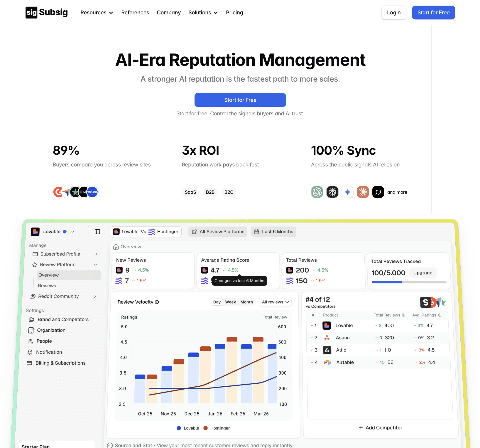Click the Billing card icon
480x448 pixels.
coord(29,363)
